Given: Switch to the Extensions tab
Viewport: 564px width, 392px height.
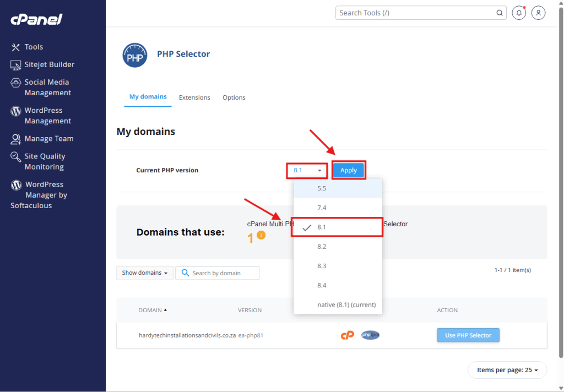Looking at the screenshot, I should coord(194,97).
